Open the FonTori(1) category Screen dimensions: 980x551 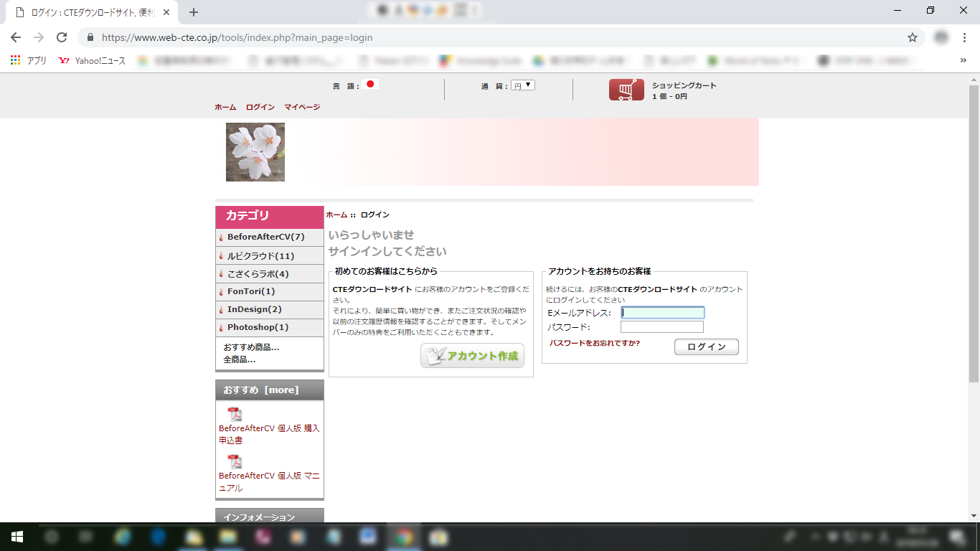click(x=270, y=291)
